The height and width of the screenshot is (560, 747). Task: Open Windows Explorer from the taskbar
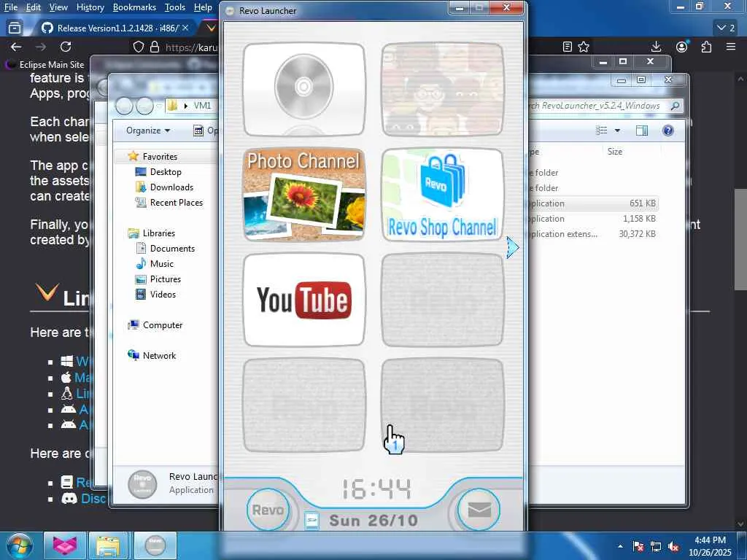[x=109, y=545]
